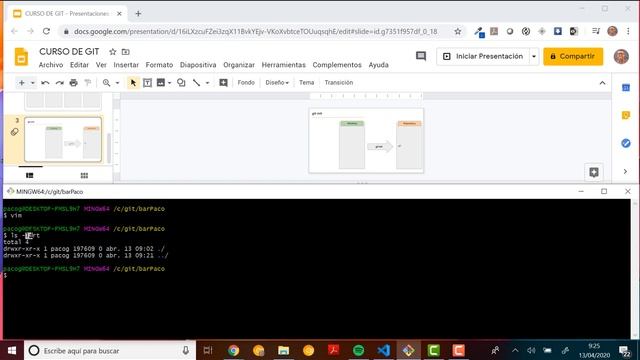Star the CURSO DE GIT presentation
This screenshot has height=360, width=640.
click(x=113, y=52)
